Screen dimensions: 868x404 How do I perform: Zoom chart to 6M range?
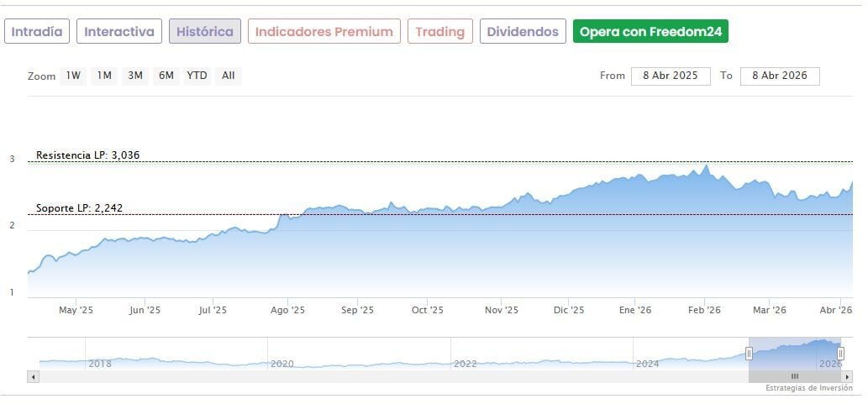click(x=166, y=76)
